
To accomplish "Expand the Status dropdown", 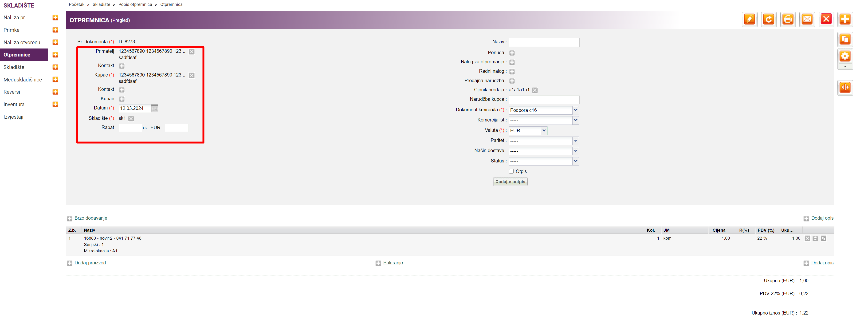I will [575, 161].
